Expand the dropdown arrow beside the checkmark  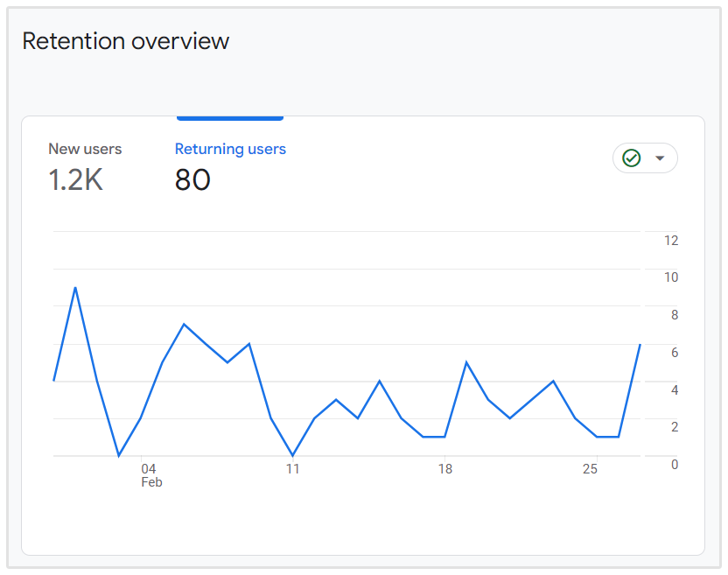pyautogui.click(x=660, y=158)
